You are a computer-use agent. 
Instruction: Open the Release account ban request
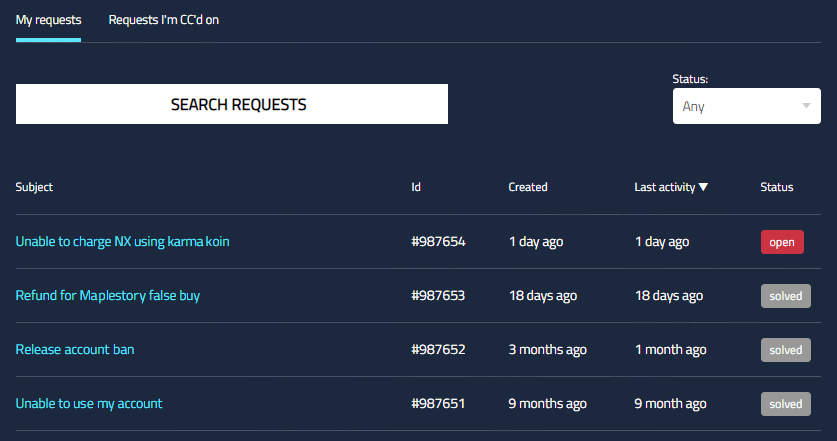(75, 349)
